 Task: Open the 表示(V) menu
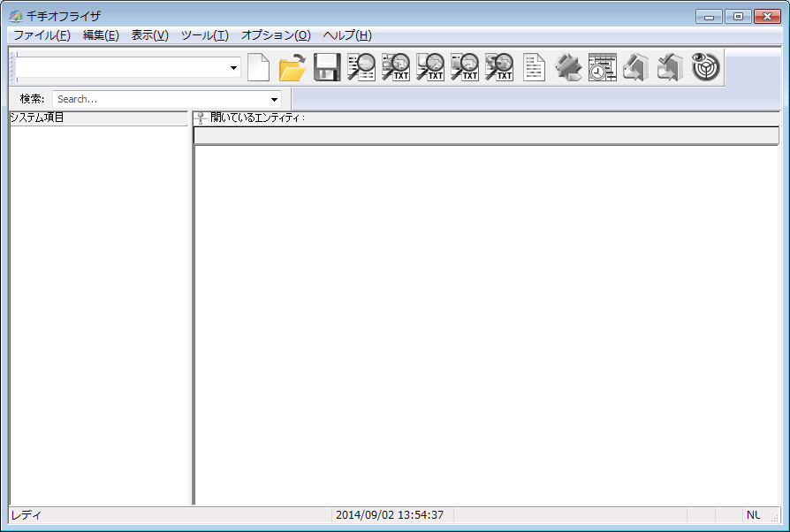point(149,35)
